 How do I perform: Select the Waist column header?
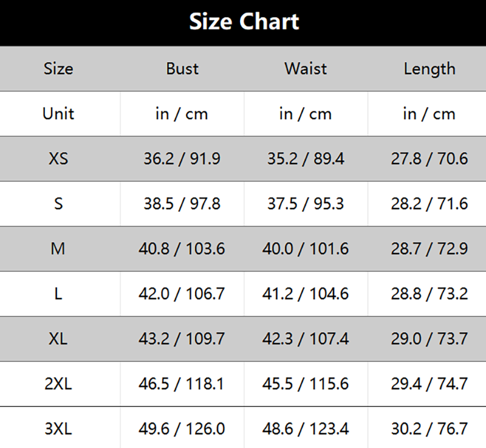306,69
